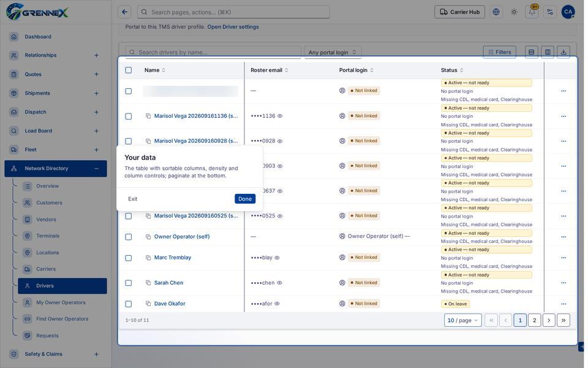Copy icon next to Sarah Chen

148,283
